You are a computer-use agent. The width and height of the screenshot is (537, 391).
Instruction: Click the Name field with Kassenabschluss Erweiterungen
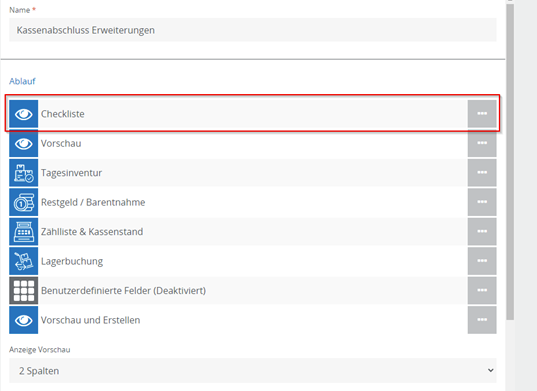(253, 30)
